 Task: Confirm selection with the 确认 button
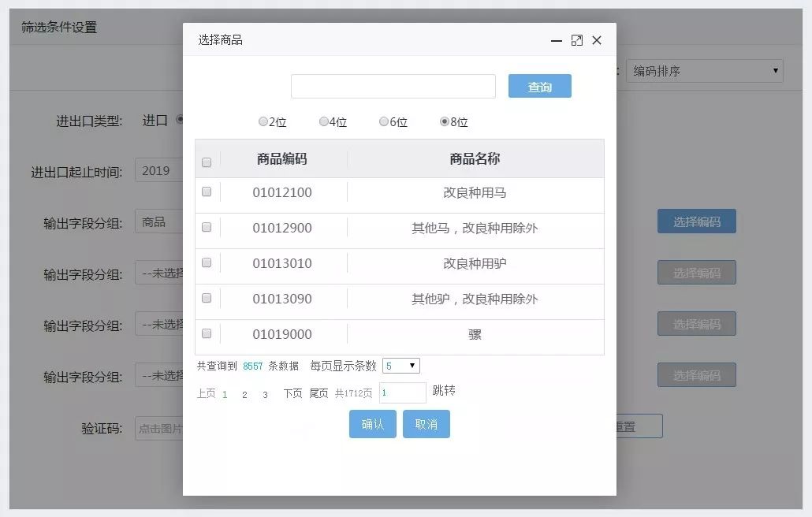tap(371, 424)
